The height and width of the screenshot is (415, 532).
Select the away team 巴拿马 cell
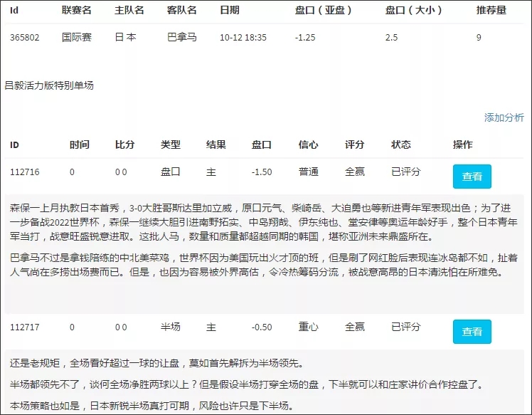pos(182,37)
